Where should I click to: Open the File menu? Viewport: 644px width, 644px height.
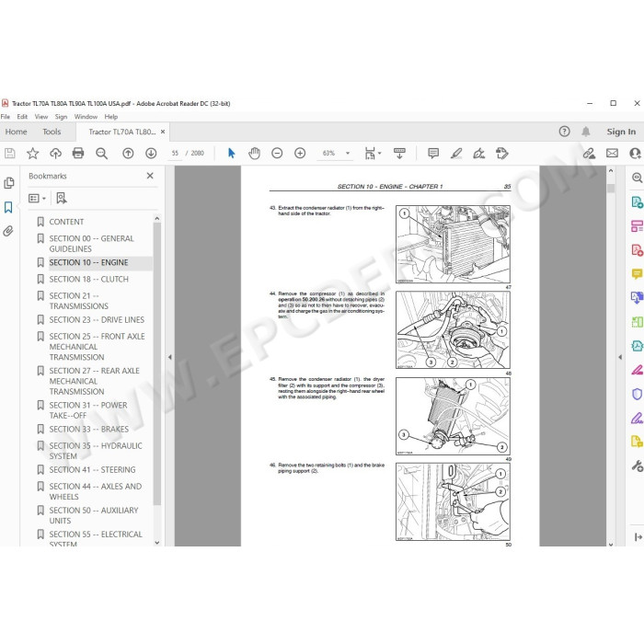point(6,117)
